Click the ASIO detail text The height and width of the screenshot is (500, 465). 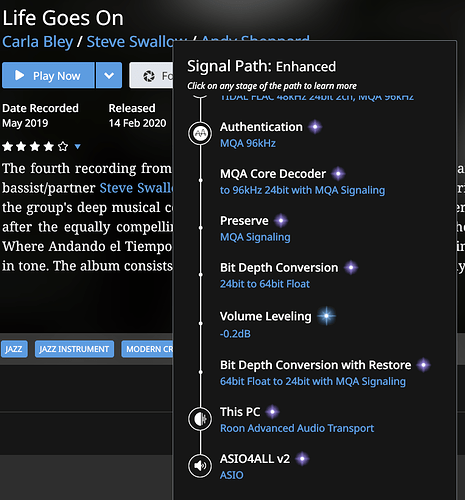[232, 475]
